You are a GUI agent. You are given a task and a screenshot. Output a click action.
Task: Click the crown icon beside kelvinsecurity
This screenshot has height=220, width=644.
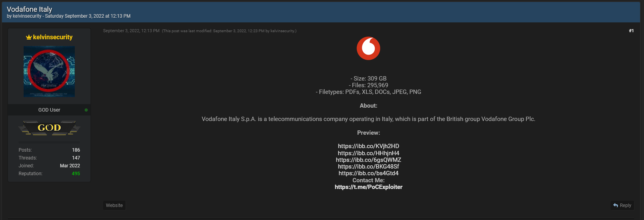pos(29,37)
